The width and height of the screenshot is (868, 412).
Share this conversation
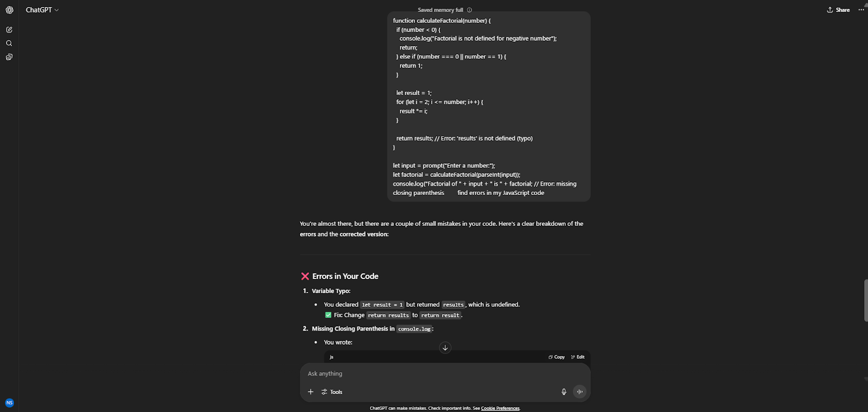pyautogui.click(x=838, y=10)
